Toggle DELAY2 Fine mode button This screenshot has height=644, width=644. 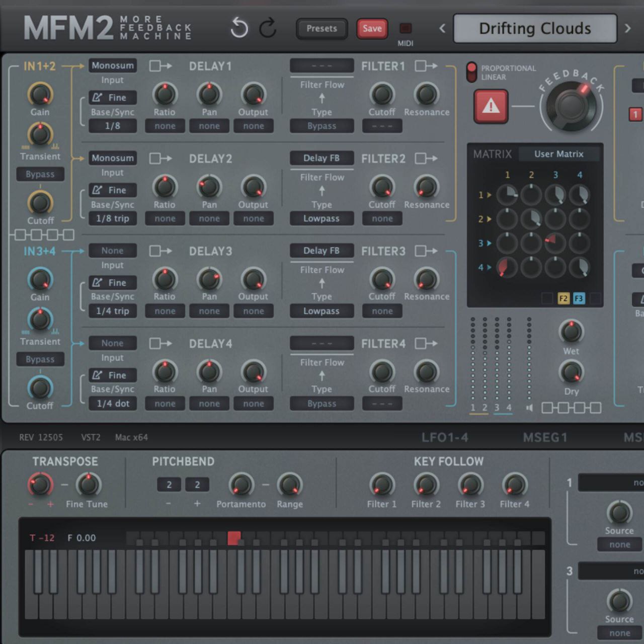[x=113, y=190]
